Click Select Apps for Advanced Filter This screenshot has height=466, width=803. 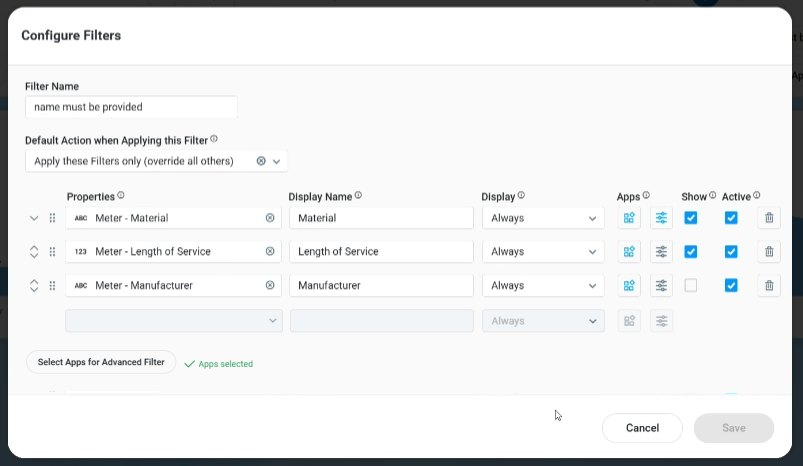101,362
